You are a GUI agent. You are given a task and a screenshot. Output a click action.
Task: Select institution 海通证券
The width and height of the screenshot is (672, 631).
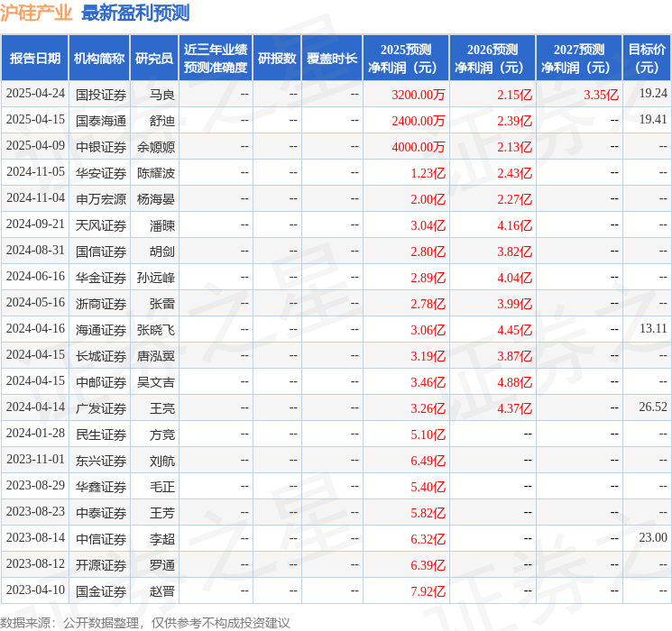[101, 330]
